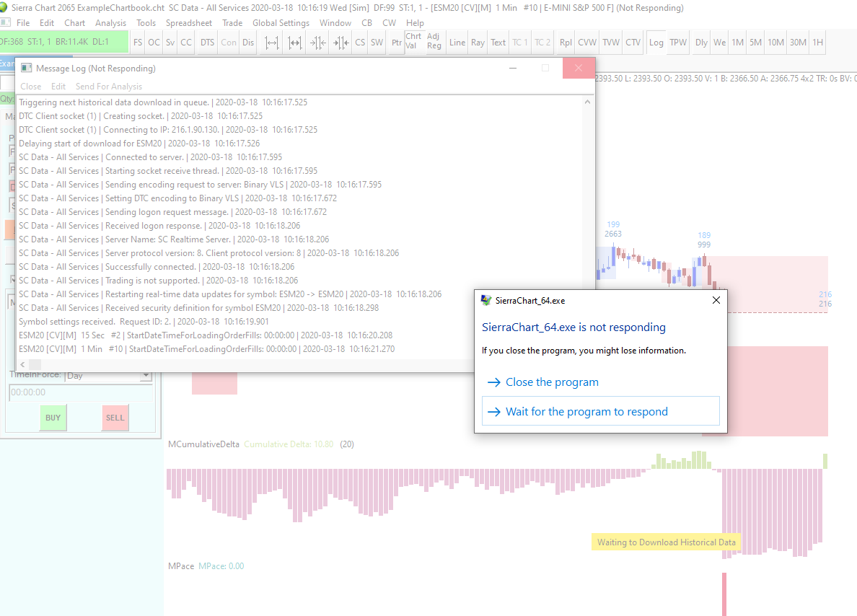Click the TC 1 toolbar button
857x616 pixels.
(x=520, y=42)
